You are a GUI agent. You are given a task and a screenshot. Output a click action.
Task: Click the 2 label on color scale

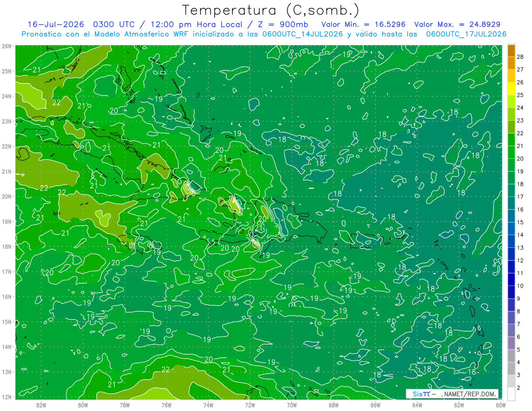(x=519, y=388)
